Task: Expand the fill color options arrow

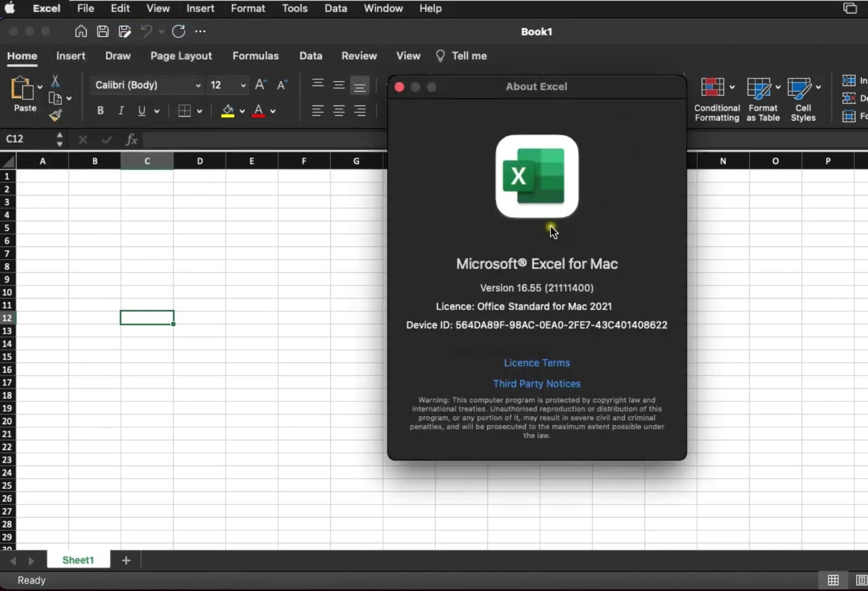Action: [x=242, y=111]
